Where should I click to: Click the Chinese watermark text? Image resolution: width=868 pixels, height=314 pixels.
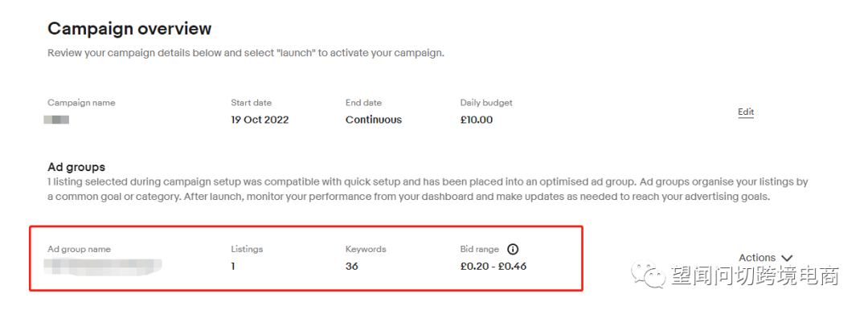(x=755, y=275)
